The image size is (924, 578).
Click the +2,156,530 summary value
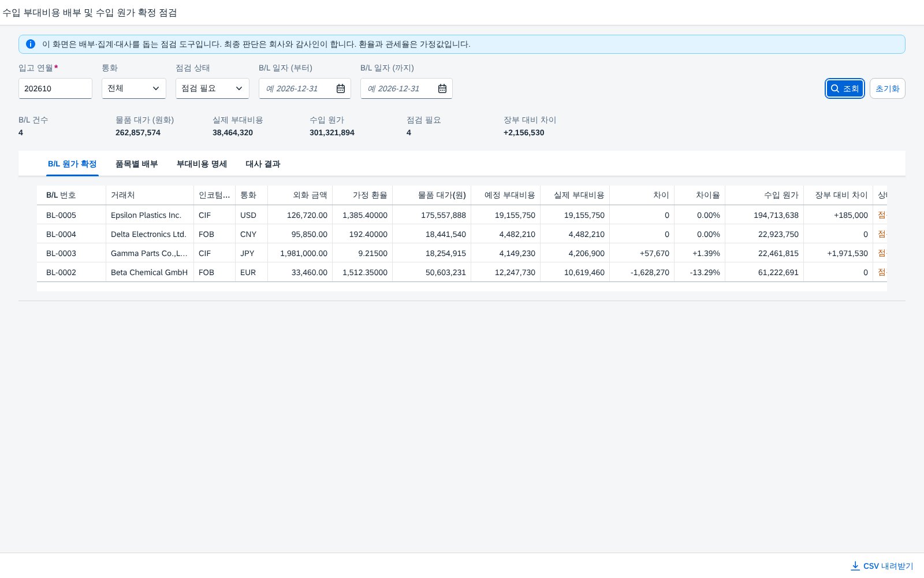[524, 132]
